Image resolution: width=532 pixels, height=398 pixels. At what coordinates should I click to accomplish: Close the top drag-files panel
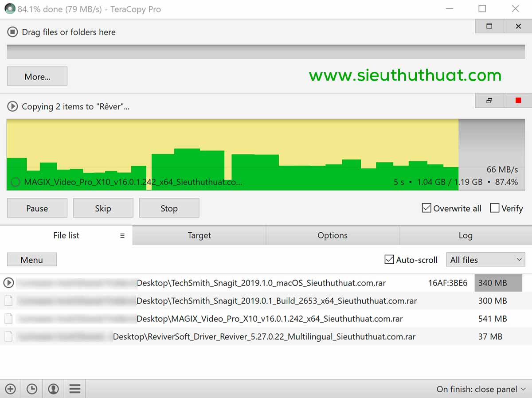click(x=518, y=26)
